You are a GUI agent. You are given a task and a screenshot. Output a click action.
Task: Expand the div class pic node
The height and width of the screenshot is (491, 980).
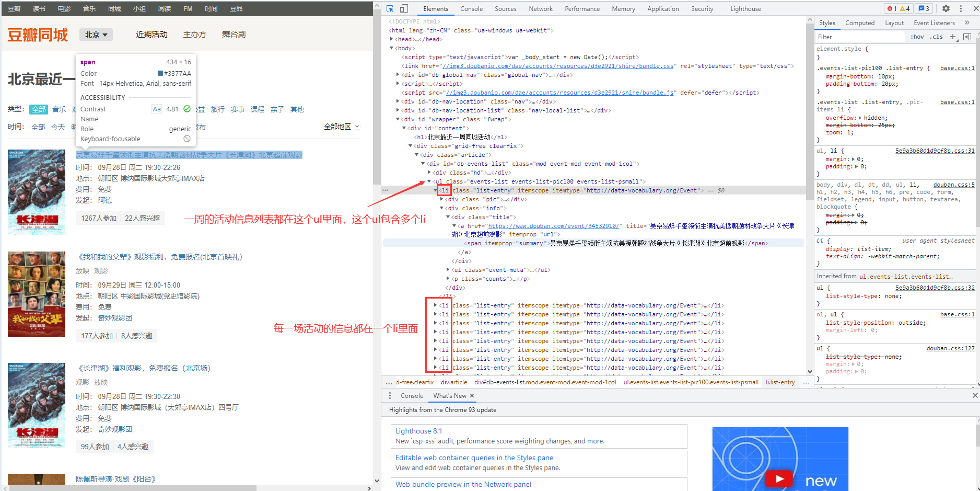[442, 199]
